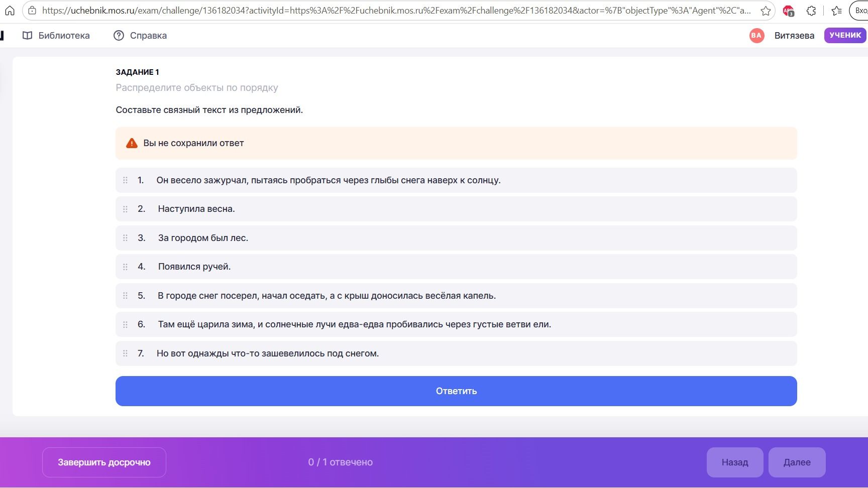Click Завершить досрочно button
Viewport: 868px width, 488px height.
click(x=104, y=462)
